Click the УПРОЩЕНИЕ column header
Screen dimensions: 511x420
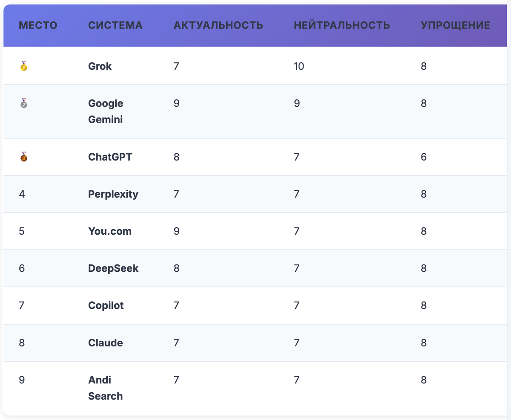click(x=455, y=25)
